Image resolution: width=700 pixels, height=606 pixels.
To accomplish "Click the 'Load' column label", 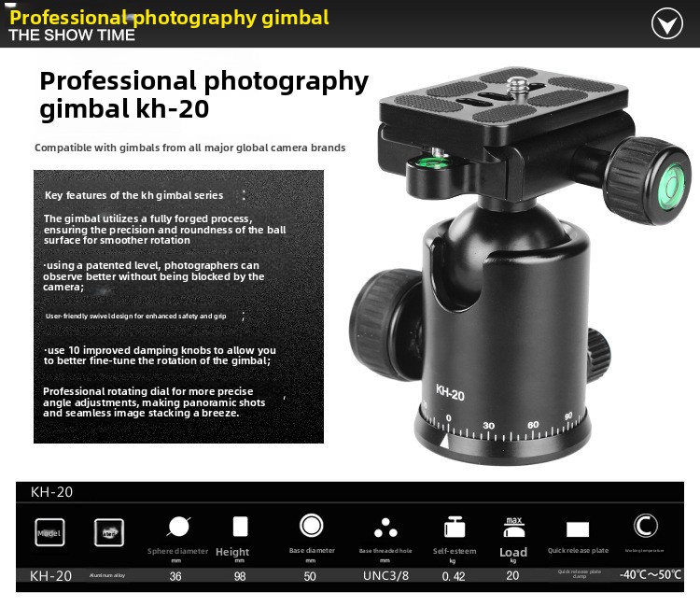I will coord(513,552).
